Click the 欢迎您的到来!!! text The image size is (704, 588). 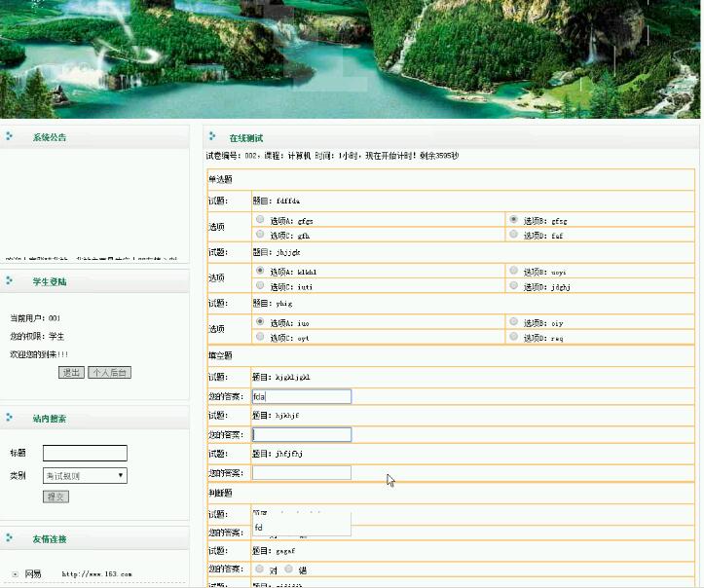pyautogui.click(x=39, y=354)
